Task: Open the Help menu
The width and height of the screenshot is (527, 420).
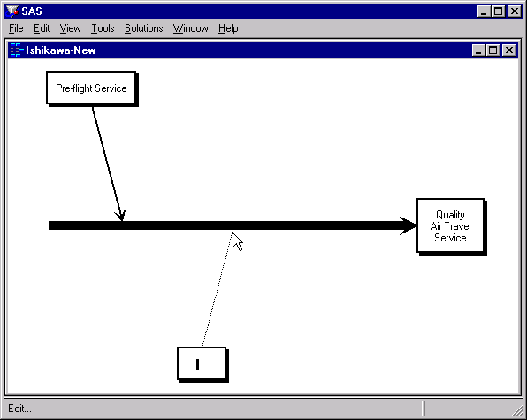Action: click(228, 28)
